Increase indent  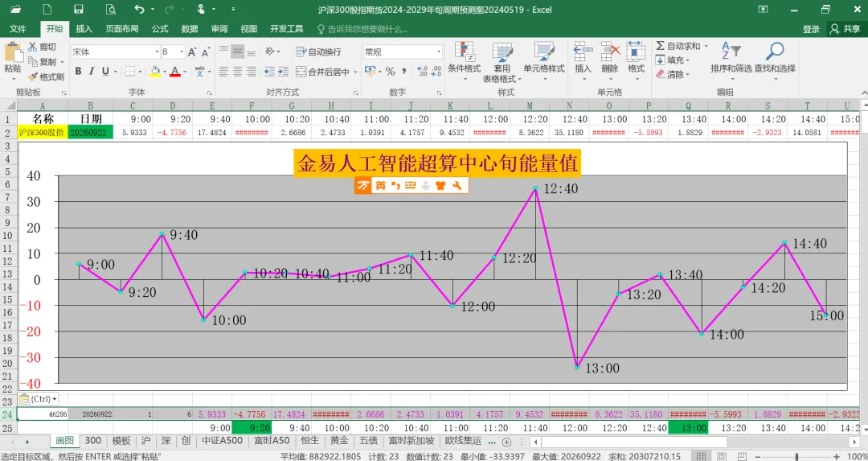[x=283, y=72]
